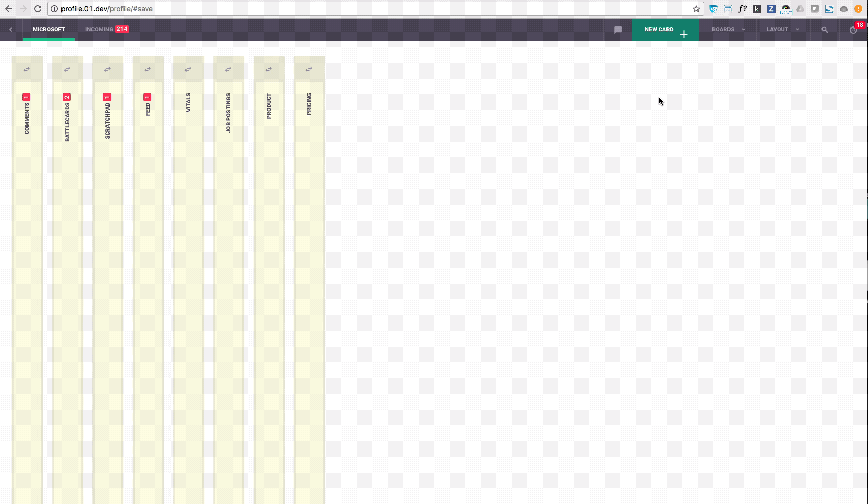
Task: Click the browser back arrow
Action: tap(9, 9)
